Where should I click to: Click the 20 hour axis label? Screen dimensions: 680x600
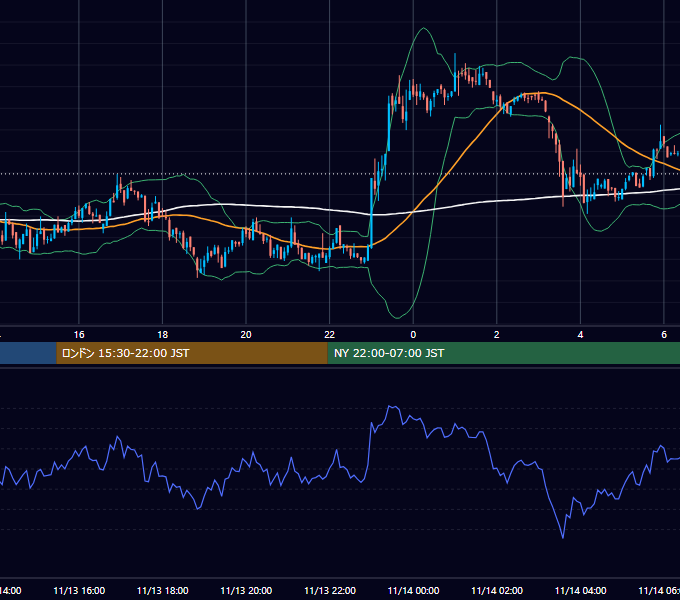(x=246, y=335)
